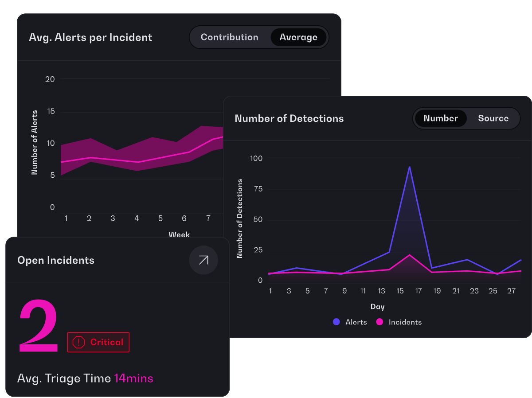Click the Open Incidents heading
Image resolution: width=532 pixels, height=398 pixels.
(x=56, y=260)
